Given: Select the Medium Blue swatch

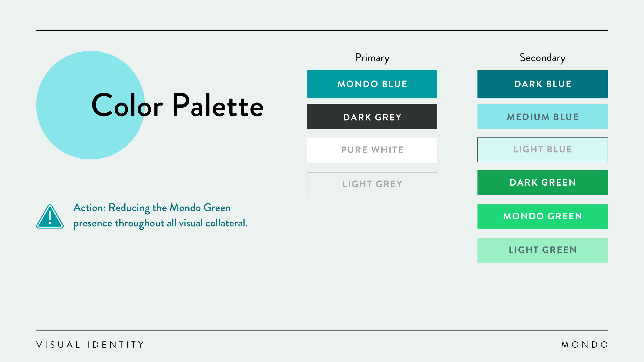Looking at the screenshot, I should [x=542, y=117].
